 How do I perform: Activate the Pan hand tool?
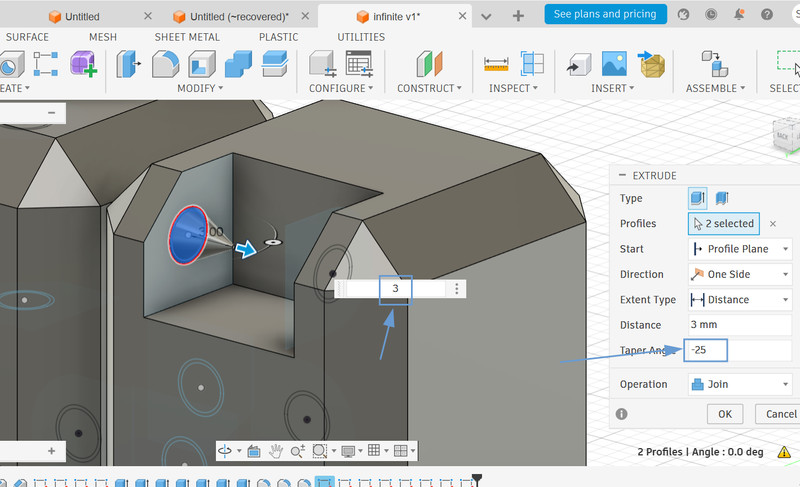pyautogui.click(x=275, y=452)
